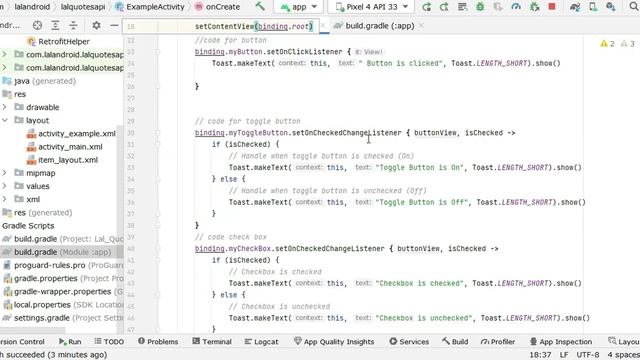Click lalandroid in the breadcrumb bar
The height and width of the screenshot is (360, 640).
click(x=32, y=7)
